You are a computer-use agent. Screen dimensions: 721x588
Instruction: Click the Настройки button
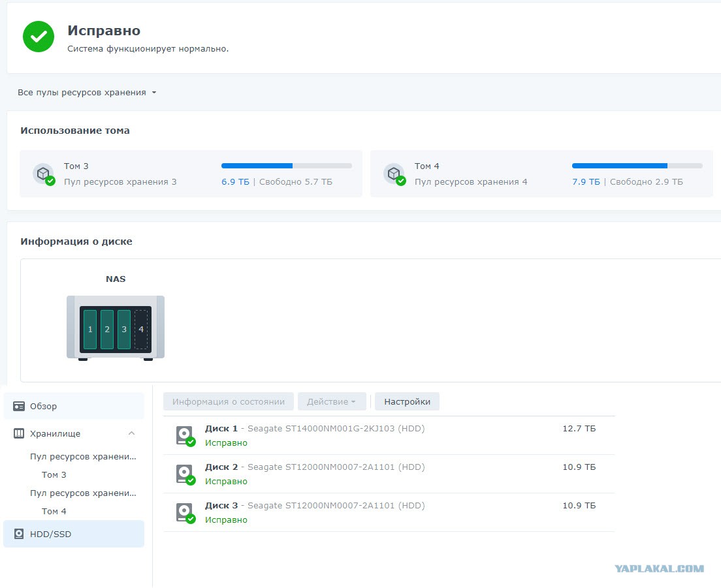[x=407, y=401]
